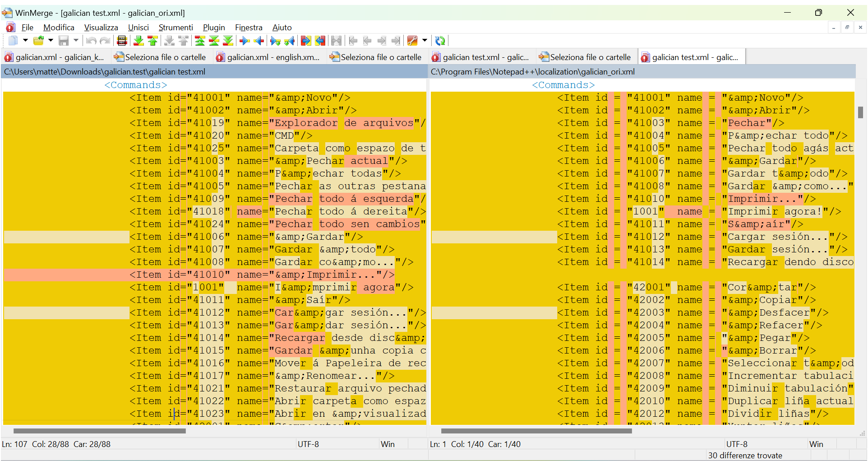Click the Undo toolbar icon
Image resolution: width=868 pixels, height=461 pixels.
pos(91,41)
